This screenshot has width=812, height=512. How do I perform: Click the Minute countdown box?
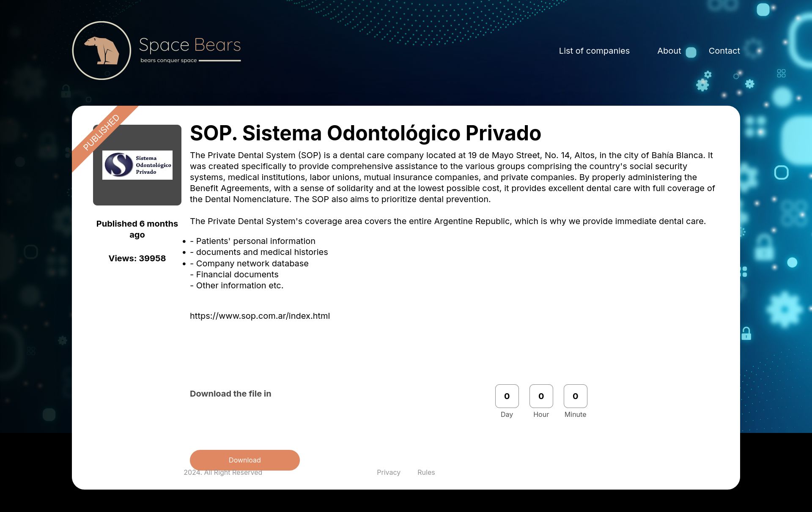pos(575,396)
